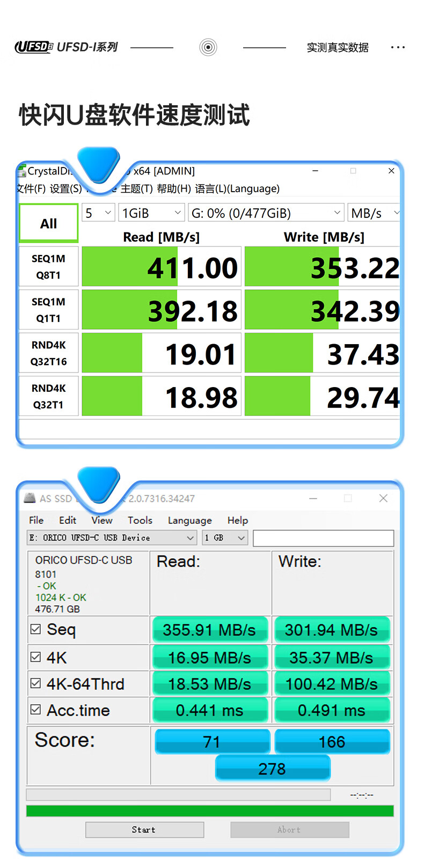Disable the 4K-64Thrd test checkbox
Image resolution: width=424 pixels, height=868 pixels.
click(x=36, y=683)
